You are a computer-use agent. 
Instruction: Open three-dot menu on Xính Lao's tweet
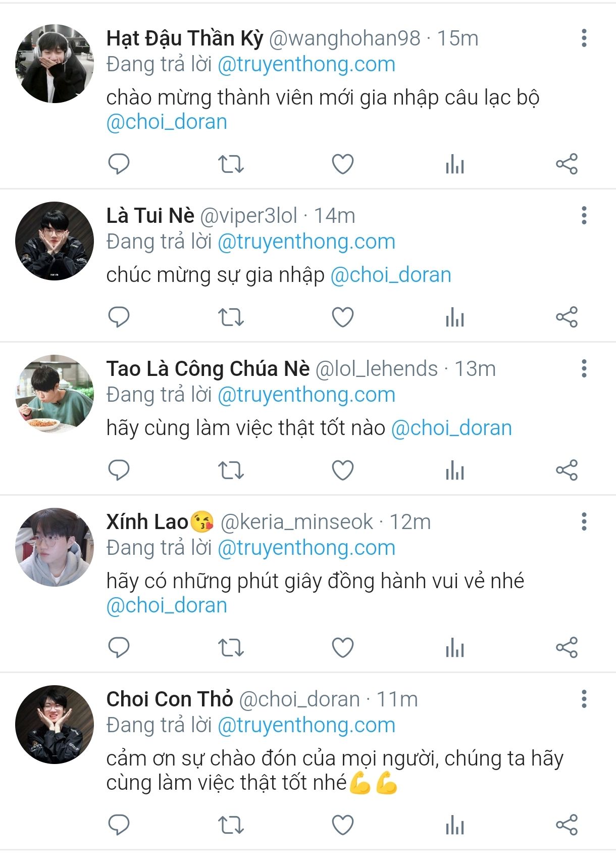(584, 521)
